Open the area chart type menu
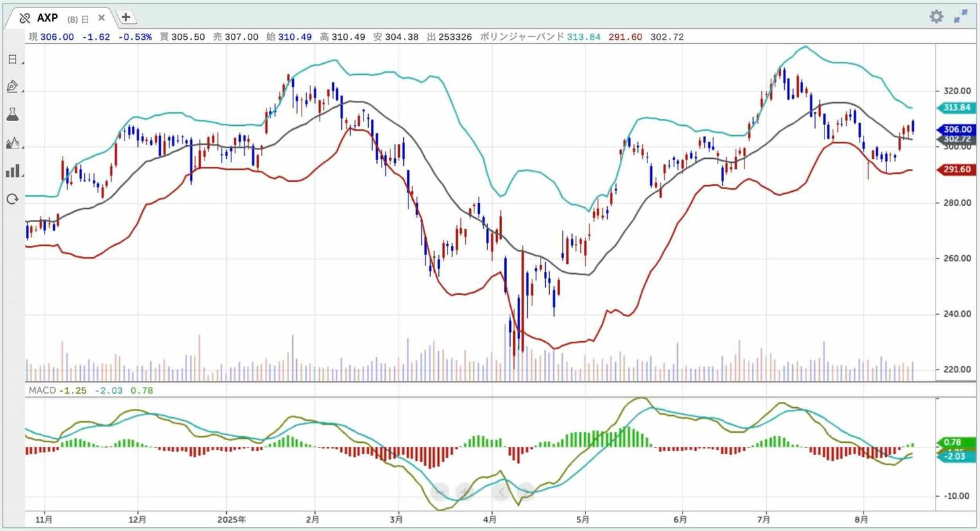980x531 pixels. [12, 143]
